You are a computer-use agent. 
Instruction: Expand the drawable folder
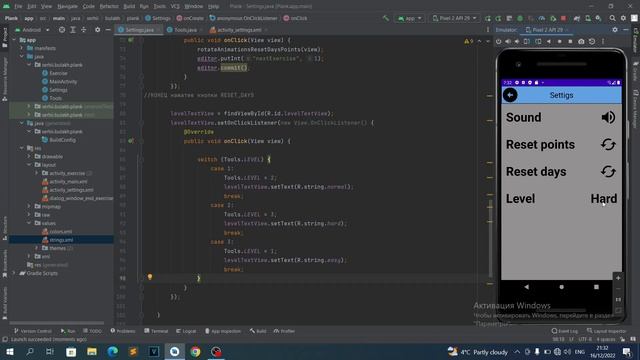(x=29, y=156)
